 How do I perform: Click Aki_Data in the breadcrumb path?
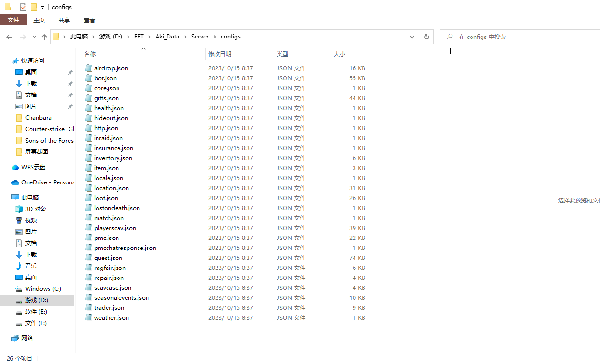167,37
